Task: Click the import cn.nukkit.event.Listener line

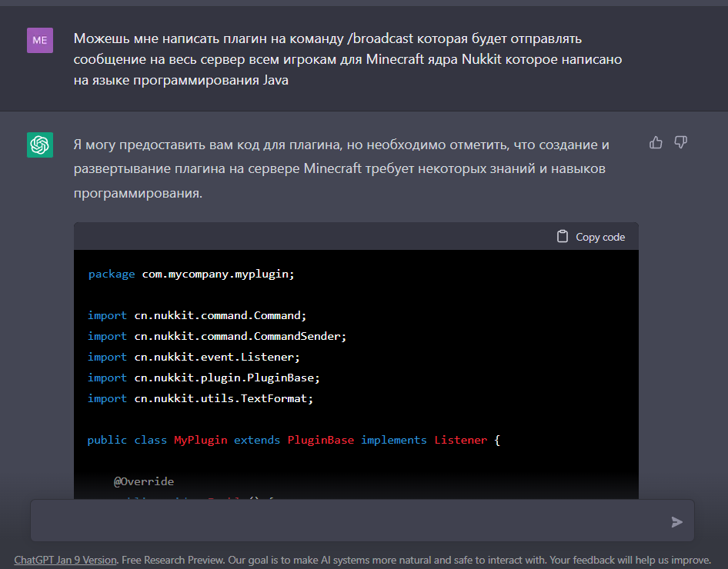Action: pyautogui.click(x=193, y=357)
